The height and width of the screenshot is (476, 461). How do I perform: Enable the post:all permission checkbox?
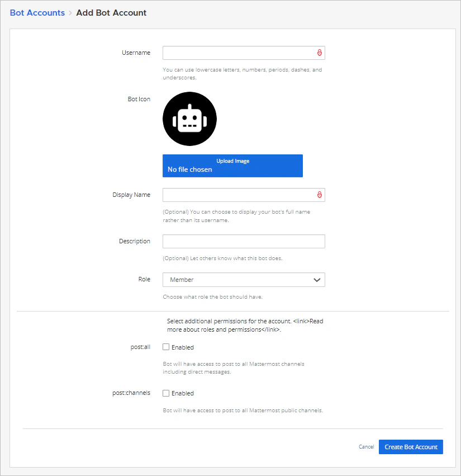pos(165,347)
